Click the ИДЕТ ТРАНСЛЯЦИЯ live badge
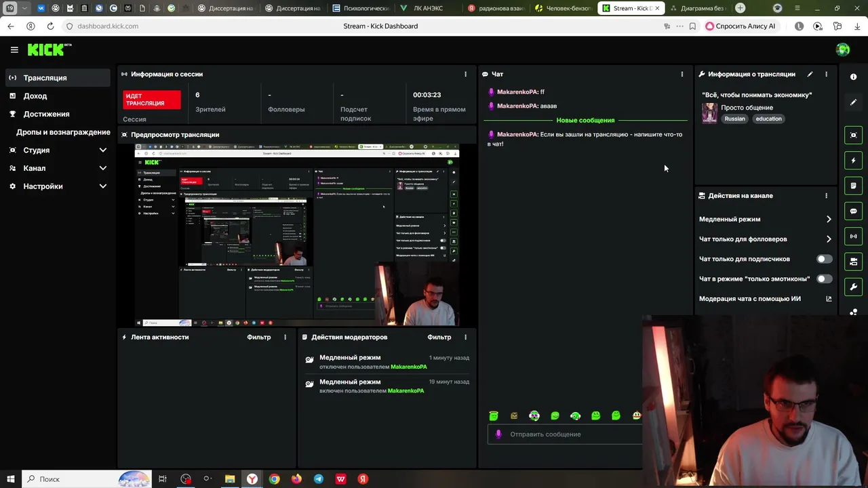The image size is (868, 488). click(x=152, y=100)
